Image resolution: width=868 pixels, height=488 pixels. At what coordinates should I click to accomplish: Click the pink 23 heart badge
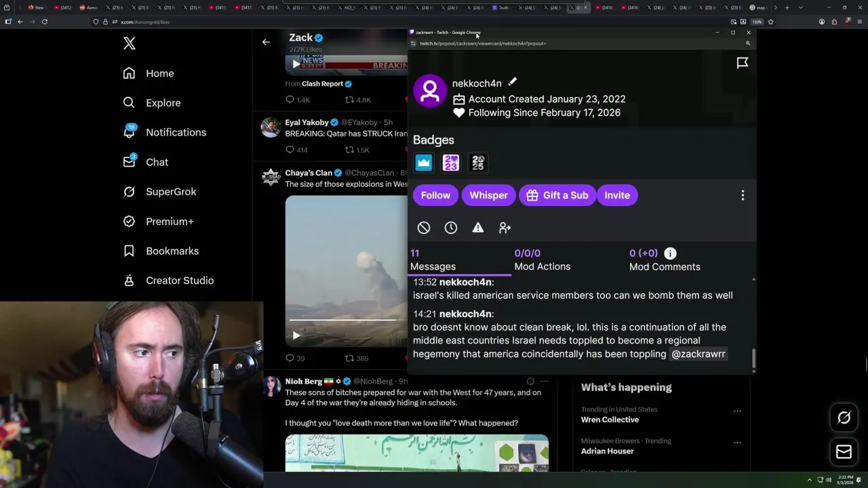pos(451,163)
